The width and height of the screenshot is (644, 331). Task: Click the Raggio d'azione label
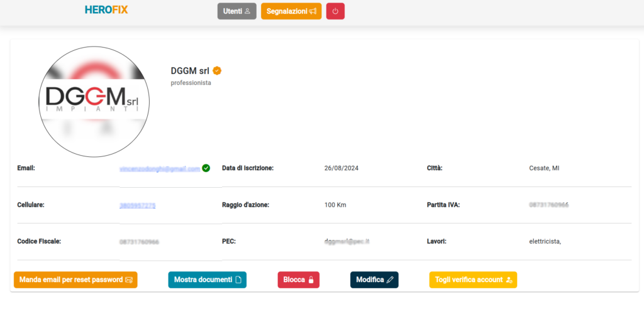pos(246,205)
